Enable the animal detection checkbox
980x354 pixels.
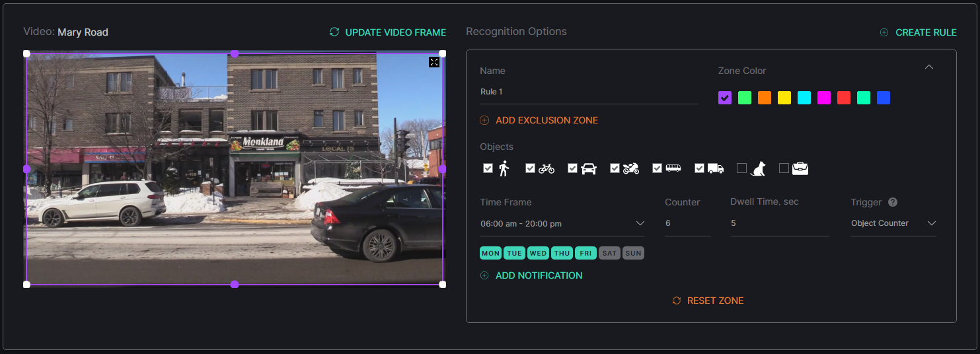741,168
